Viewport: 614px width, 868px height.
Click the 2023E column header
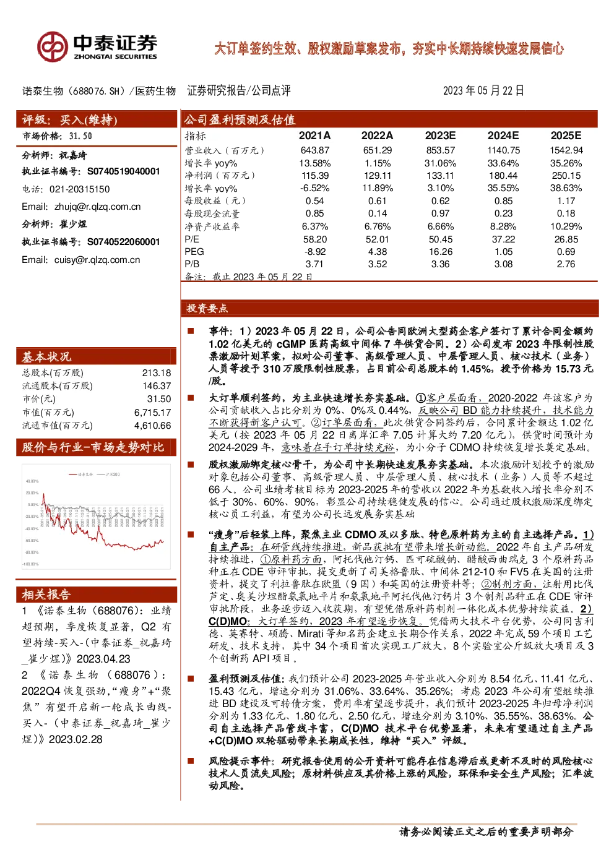(441, 135)
